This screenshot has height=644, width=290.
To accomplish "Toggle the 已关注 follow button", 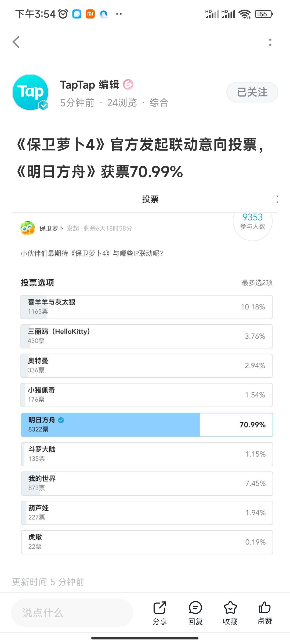I will click(252, 92).
